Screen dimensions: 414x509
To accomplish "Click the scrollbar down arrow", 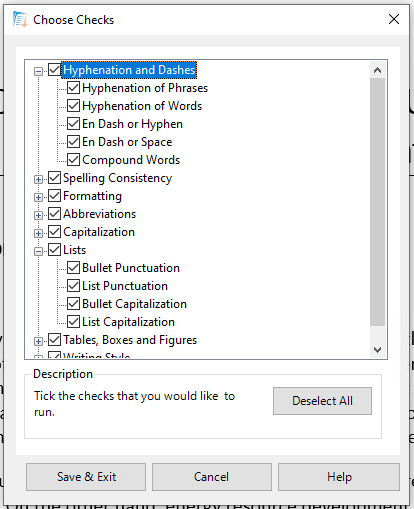I will click(377, 350).
